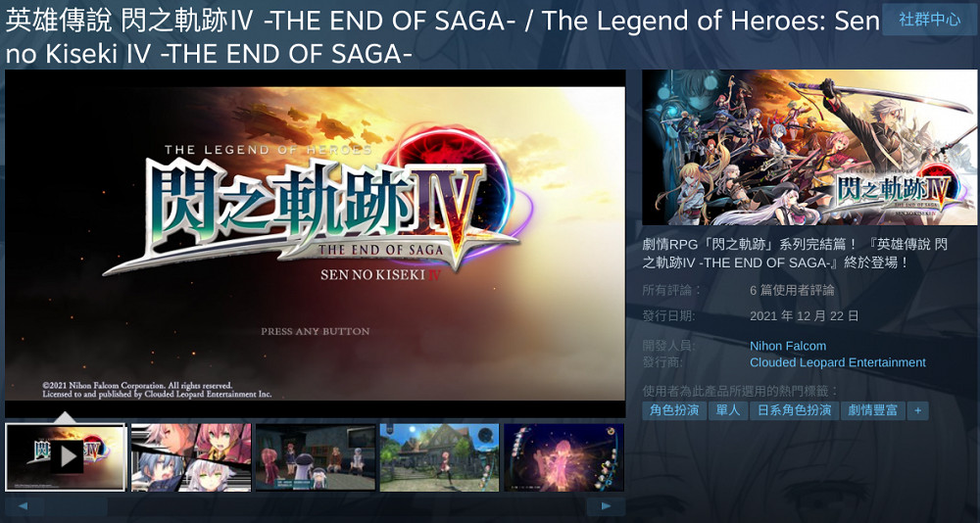
Task: Select the 劇情豐富 tag
Action: click(x=872, y=410)
